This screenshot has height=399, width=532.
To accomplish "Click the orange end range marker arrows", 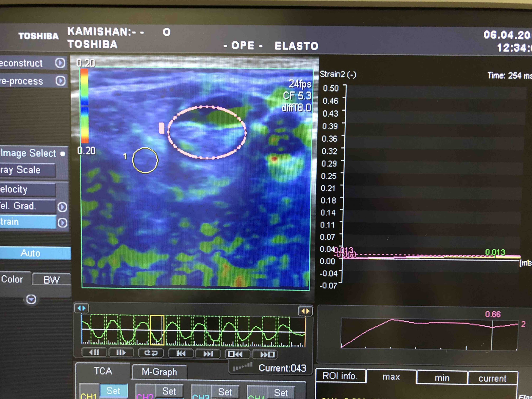I will (305, 311).
